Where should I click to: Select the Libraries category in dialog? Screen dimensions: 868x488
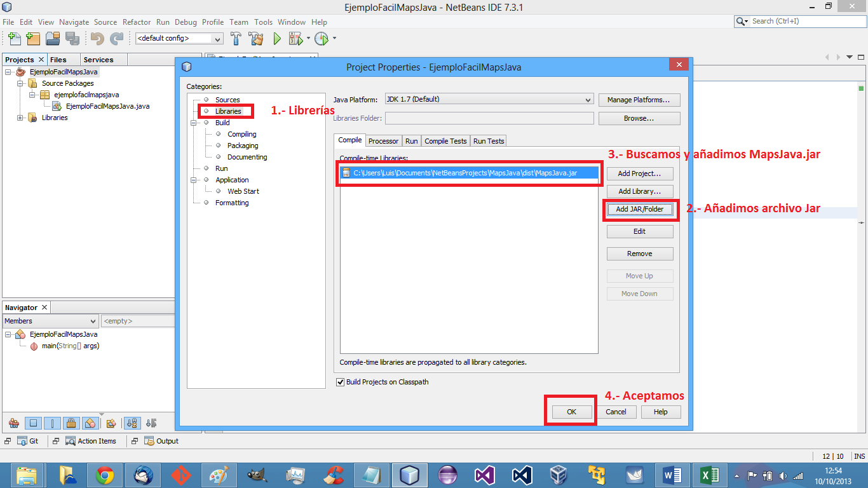point(228,111)
